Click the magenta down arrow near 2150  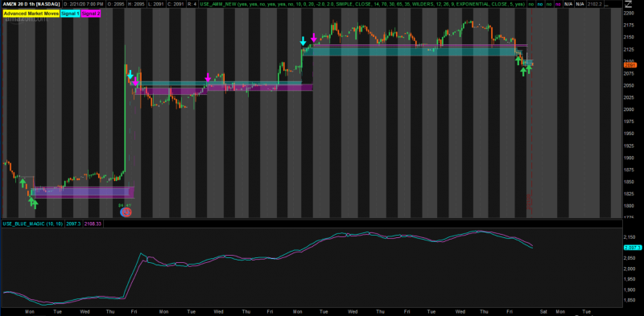pyautogui.click(x=314, y=38)
